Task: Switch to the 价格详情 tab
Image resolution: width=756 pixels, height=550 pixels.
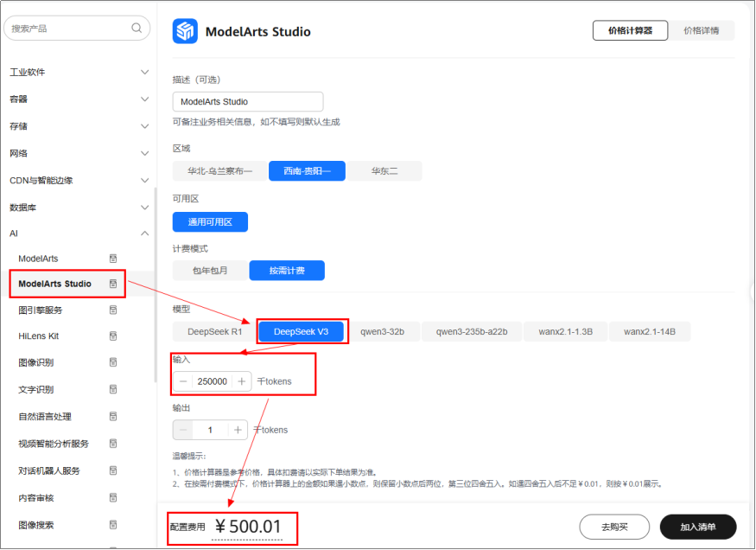Action: tap(702, 30)
